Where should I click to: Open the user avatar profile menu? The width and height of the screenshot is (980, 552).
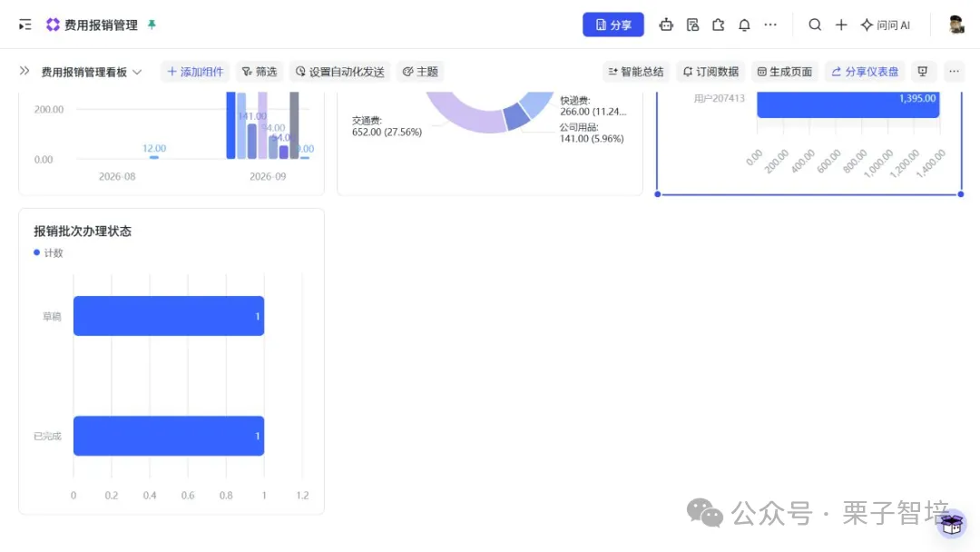click(x=956, y=25)
